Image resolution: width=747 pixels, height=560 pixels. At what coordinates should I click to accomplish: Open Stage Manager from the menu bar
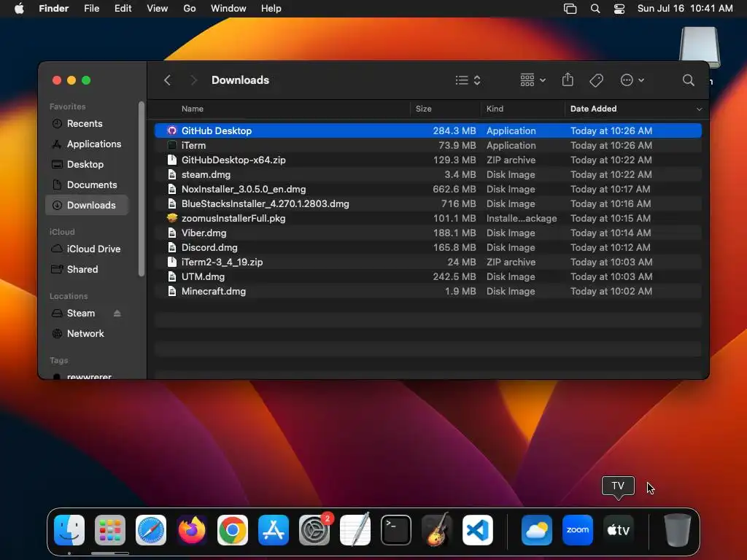pyautogui.click(x=570, y=9)
